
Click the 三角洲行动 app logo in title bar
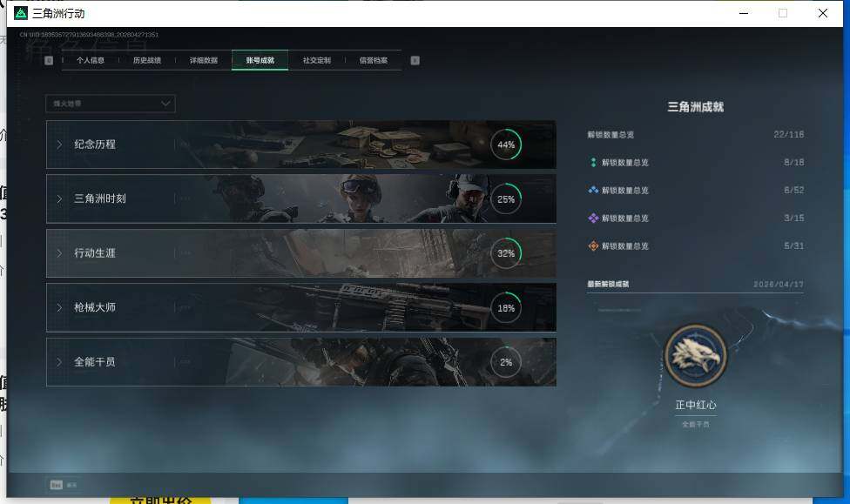click(x=21, y=13)
